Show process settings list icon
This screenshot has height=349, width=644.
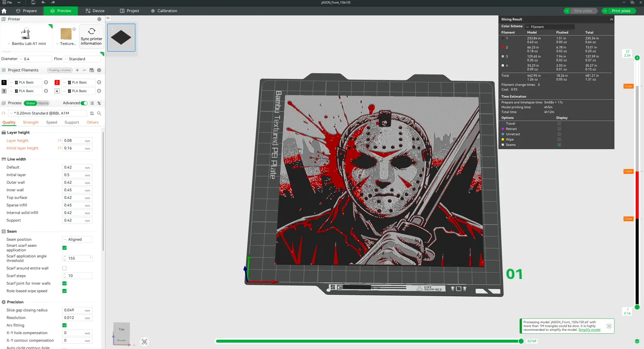[x=92, y=103]
